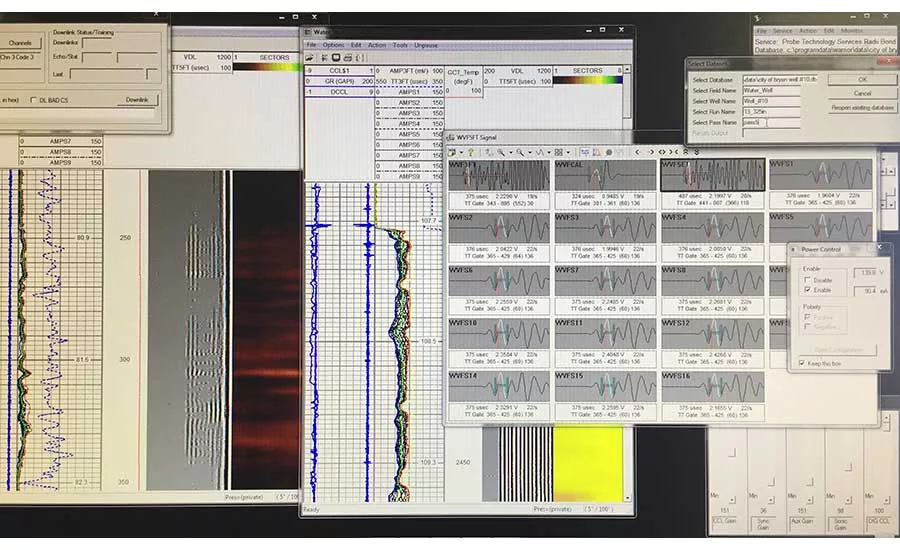Click scroll-down arrow of Water log vertical scrollbar

coord(627,498)
